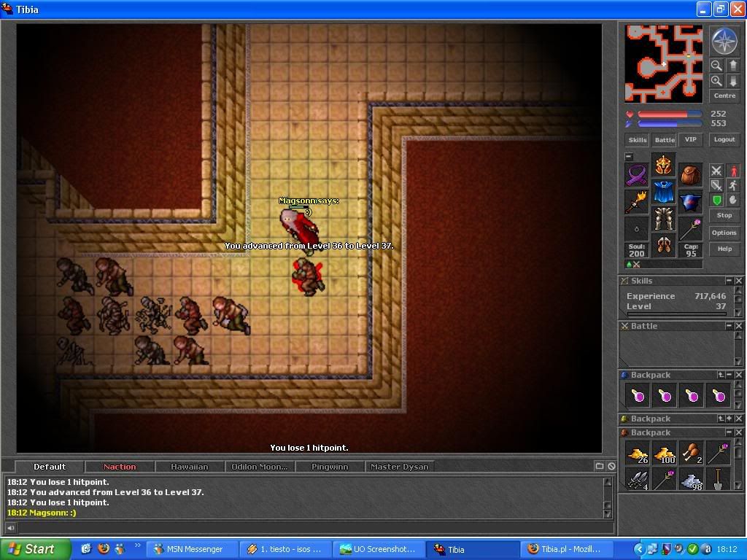Select the plate legs equipment slot
This screenshot has width=747, height=560.
click(663, 219)
